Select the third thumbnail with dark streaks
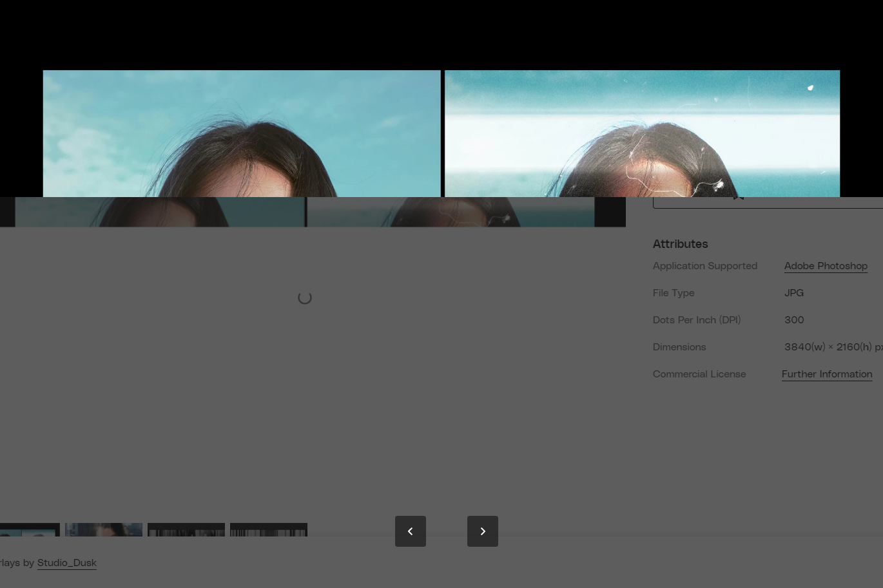This screenshot has height=588, width=883. tap(186, 529)
